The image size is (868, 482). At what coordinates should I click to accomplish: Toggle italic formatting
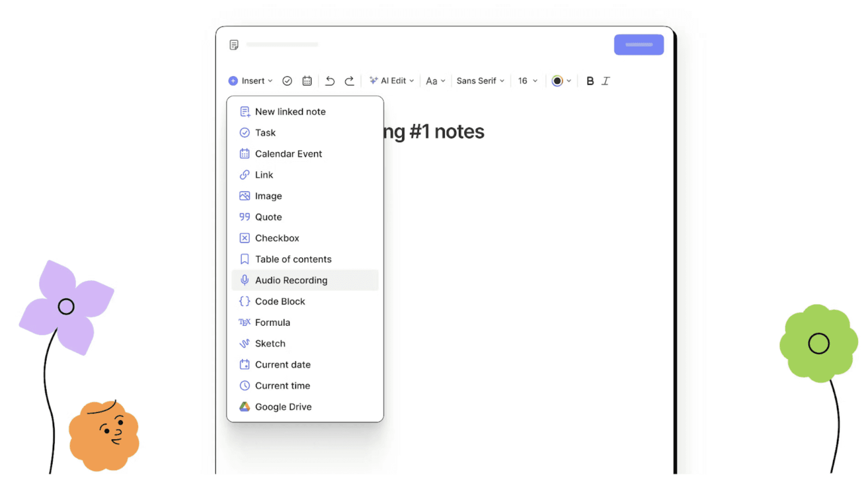(606, 80)
